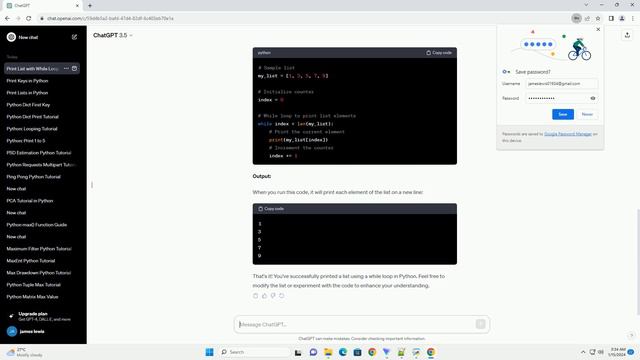Click the copy response icon under the message

(x=256, y=296)
